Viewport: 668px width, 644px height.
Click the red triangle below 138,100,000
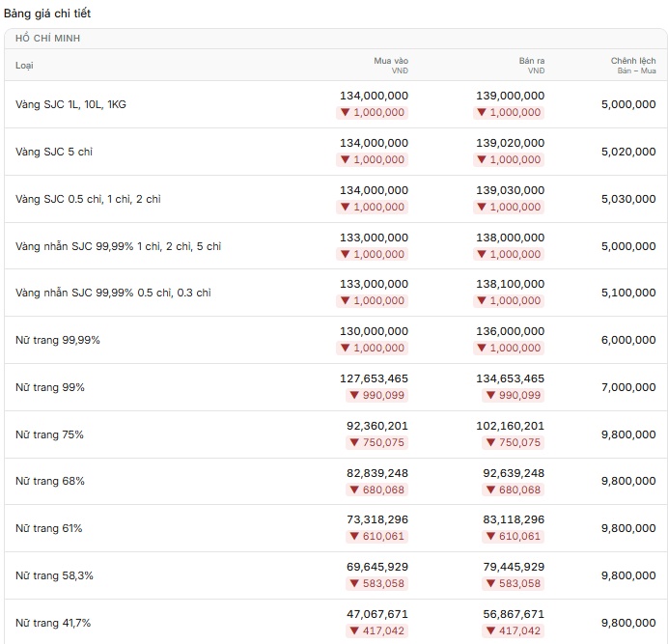pos(482,301)
